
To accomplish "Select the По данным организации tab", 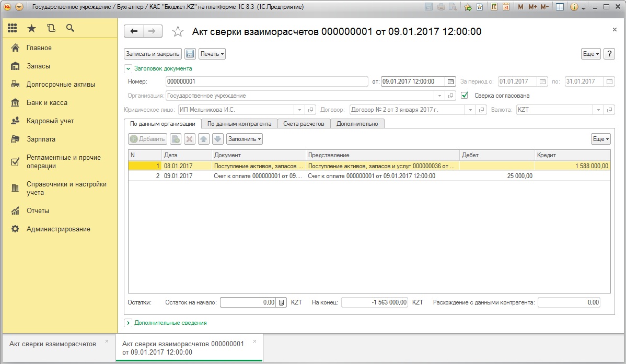I will [163, 124].
